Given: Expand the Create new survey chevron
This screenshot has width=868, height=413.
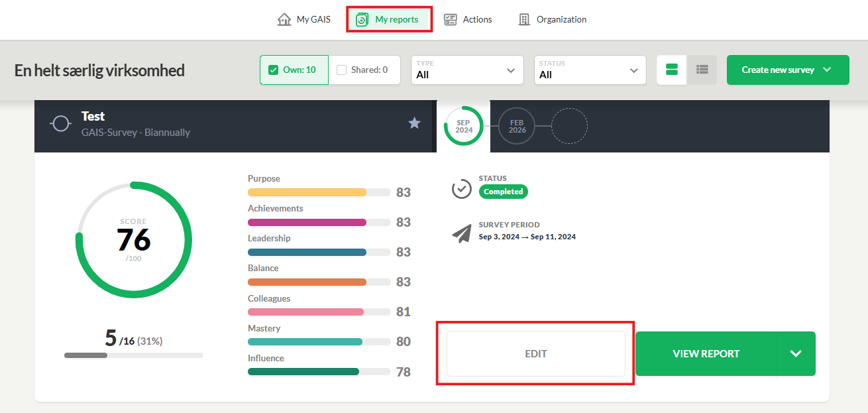Looking at the screenshot, I should click(x=827, y=70).
